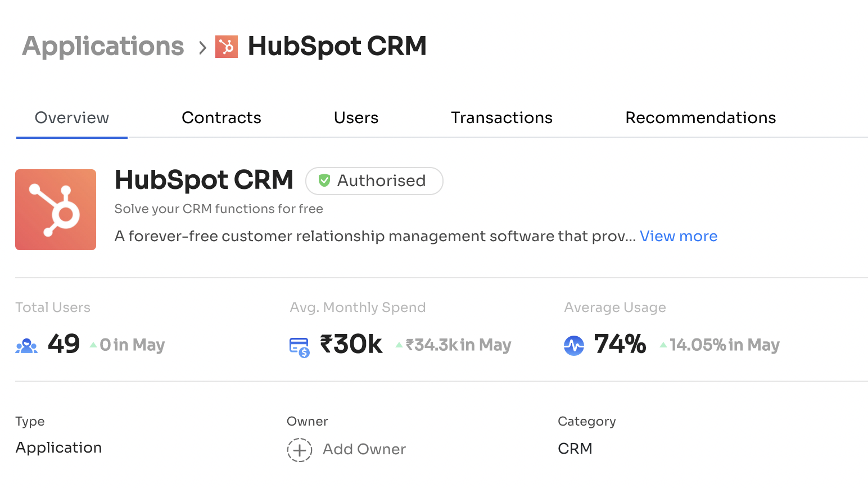Viewport: 868px width, 488px height.
Task: Open the Users tab
Action: click(356, 118)
